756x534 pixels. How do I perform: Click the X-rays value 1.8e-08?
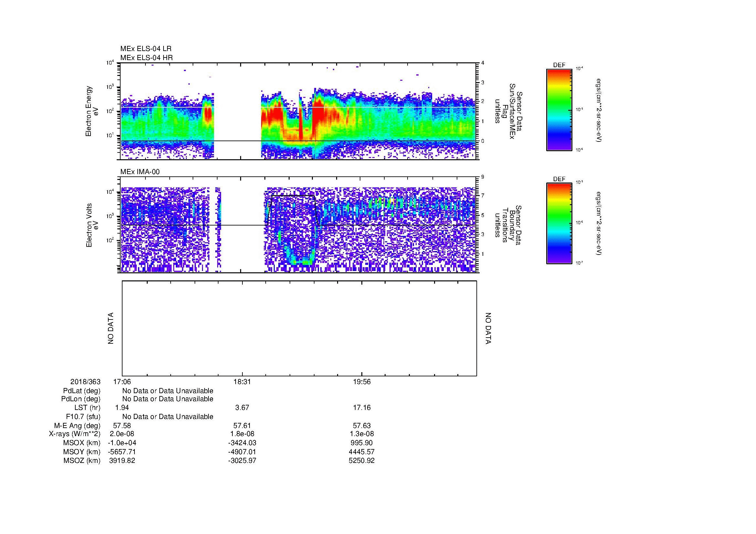point(242,434)
